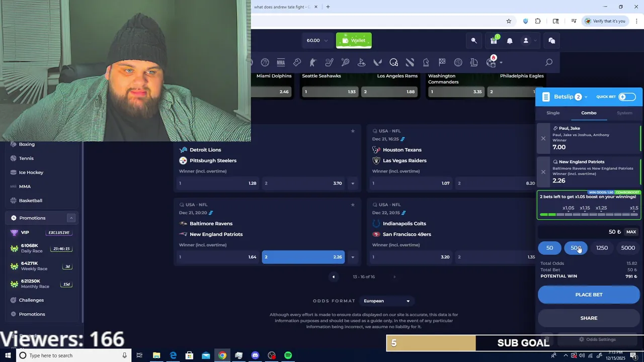Select the Valorant icon in sports bar
644x362 pixels.
(x=377, y=62)
